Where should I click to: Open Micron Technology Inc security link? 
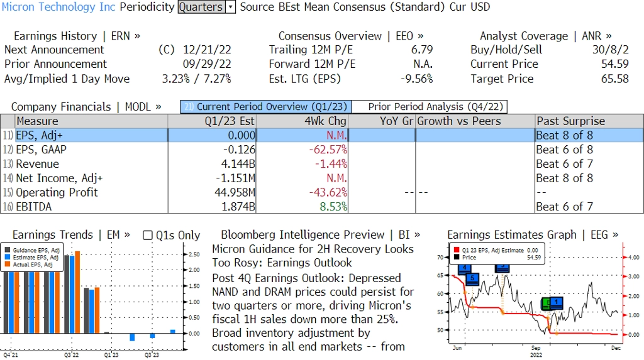(58, 7)
